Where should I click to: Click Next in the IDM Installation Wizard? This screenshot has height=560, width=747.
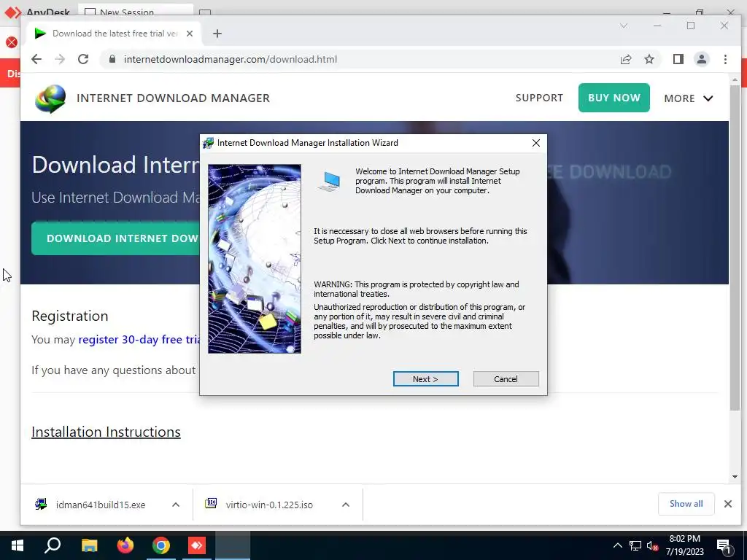tap(425, 379)
